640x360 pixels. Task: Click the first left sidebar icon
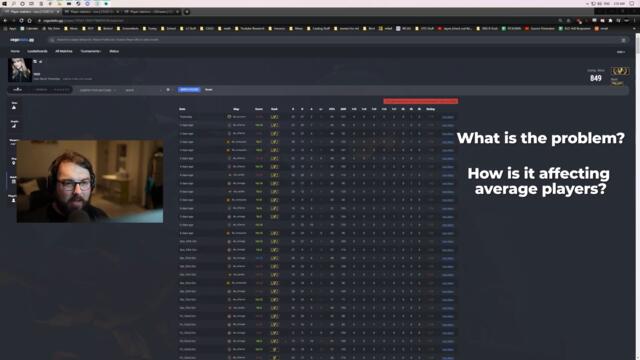pos(14,106)
